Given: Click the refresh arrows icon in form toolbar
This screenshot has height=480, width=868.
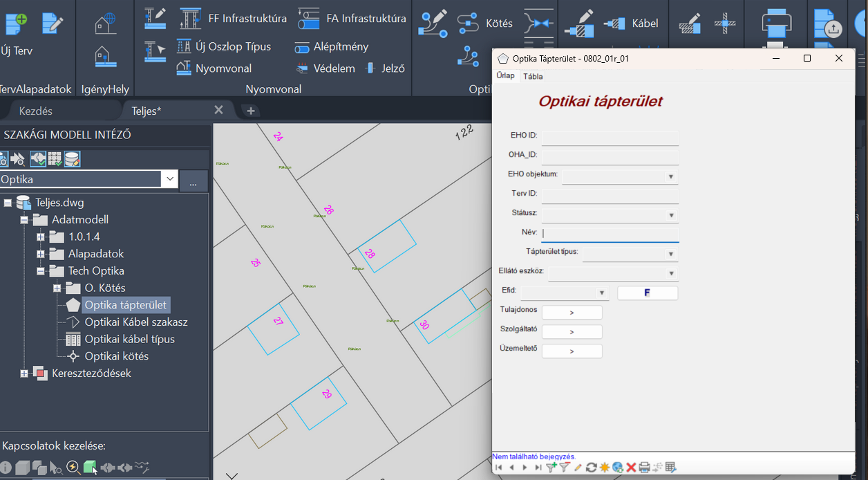Looking at the screenshot, I should click(x=591, y=468).
